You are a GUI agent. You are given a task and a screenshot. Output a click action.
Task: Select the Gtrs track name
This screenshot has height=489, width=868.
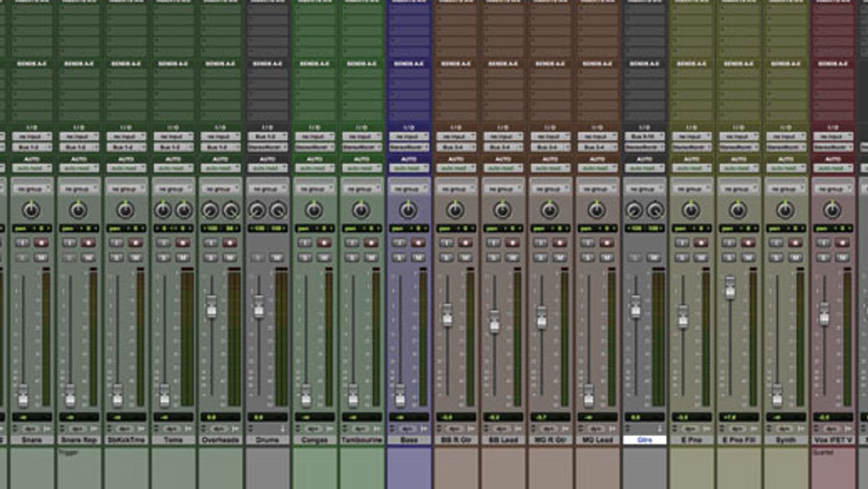coord(644,440)
